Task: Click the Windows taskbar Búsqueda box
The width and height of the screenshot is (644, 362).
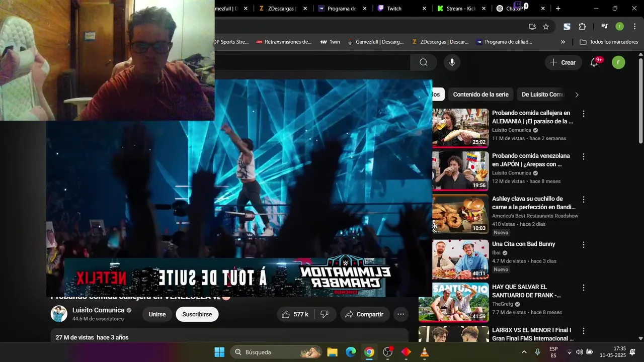Action: tap(276, 352)
